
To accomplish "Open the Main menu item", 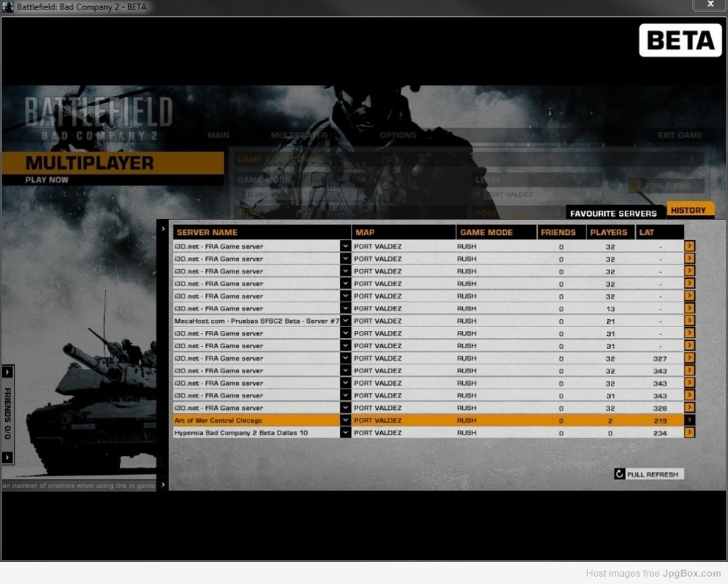I will point(218,135).
